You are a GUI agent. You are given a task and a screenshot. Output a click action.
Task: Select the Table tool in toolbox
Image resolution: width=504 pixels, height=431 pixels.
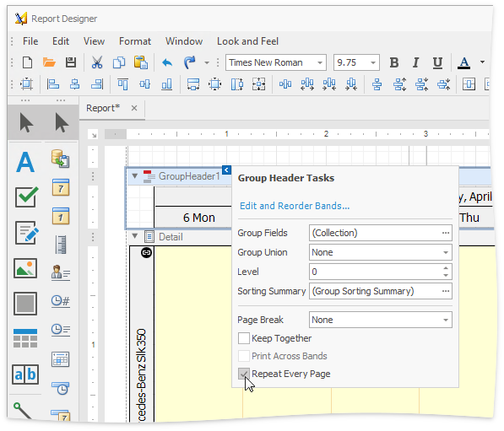(25, 338)
